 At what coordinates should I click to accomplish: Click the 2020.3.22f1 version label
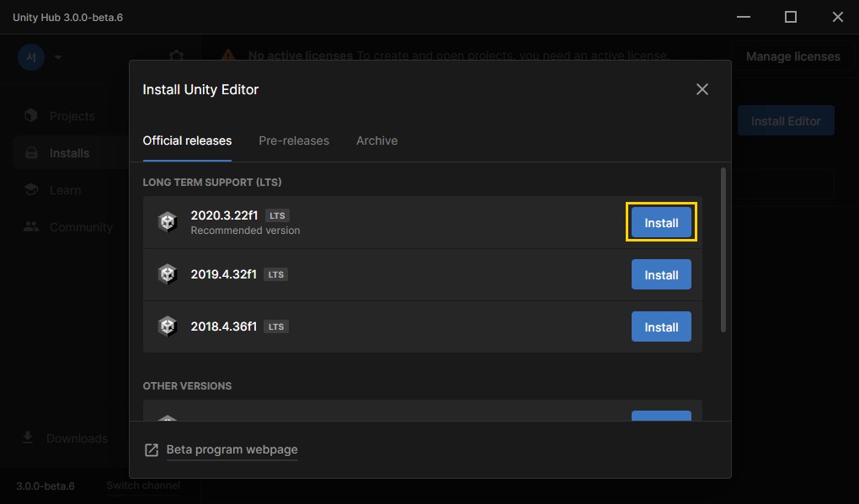pyautogui.click(x=224, y=215)
